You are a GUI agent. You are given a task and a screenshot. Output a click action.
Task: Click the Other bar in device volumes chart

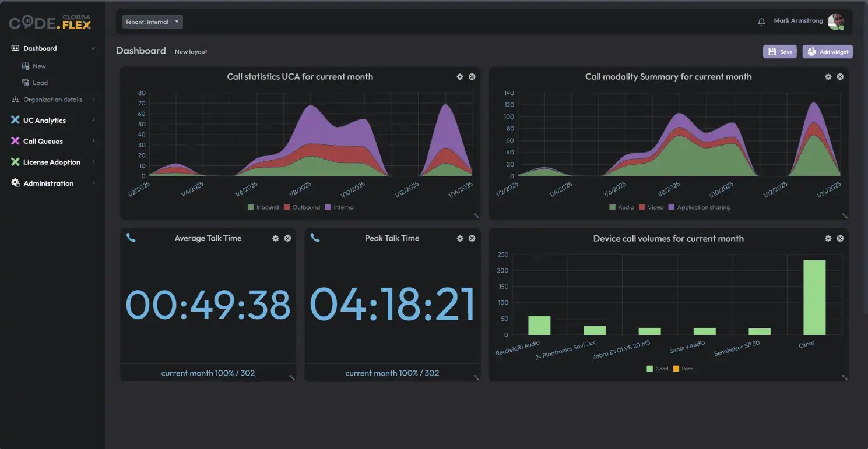tap(814, 298)
